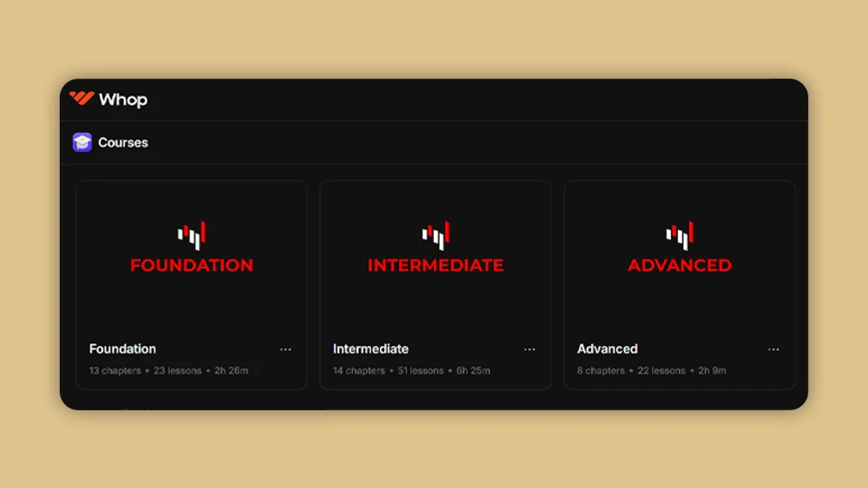868x488 pixels.
Task: Click the '6h 25m' duration text
Action: [x=473, y=371]
